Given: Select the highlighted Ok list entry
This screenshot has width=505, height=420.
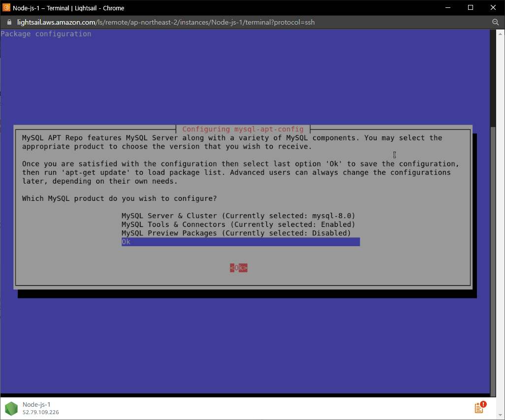Looking at the screenshot, I should pyautogui.click(x=241, y=242).
